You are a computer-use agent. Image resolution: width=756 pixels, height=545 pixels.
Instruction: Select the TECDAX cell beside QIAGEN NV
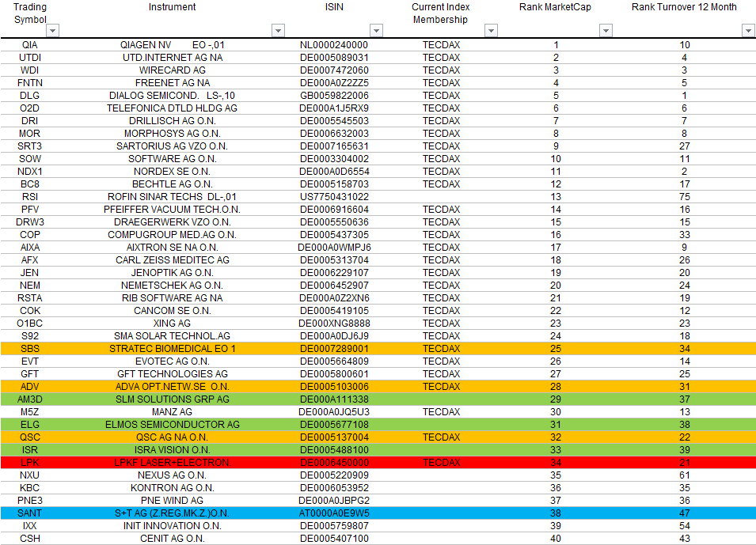(x=439, y=44)
